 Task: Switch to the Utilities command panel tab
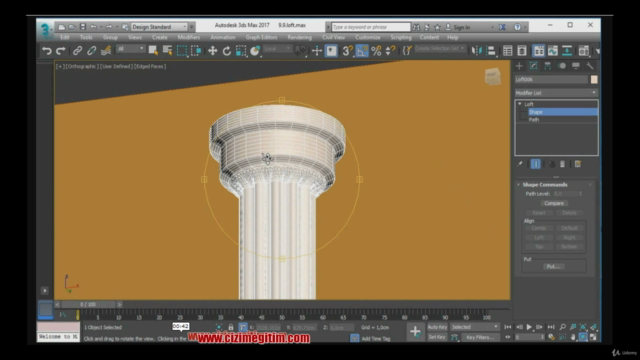[x=590, y=66]
